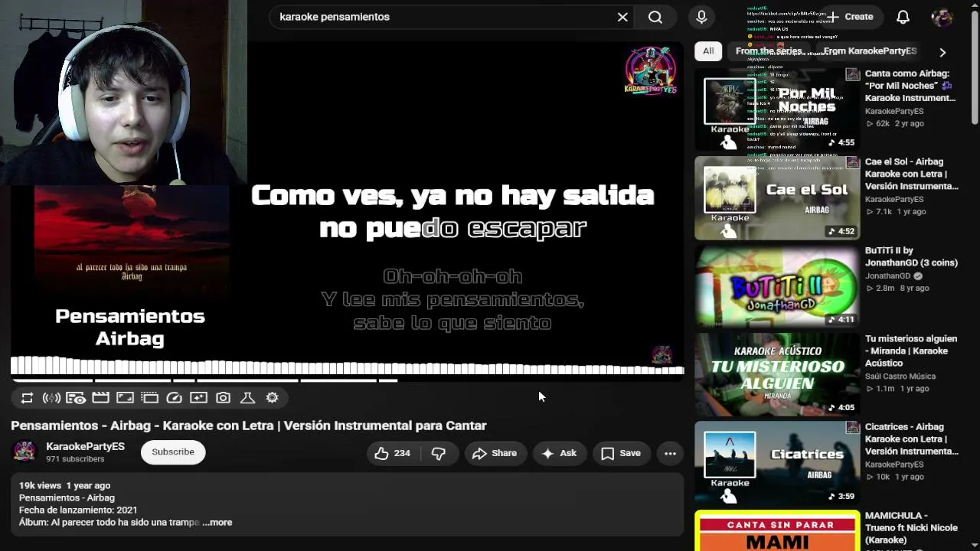Start voice search with the microphone
This screenshot has height=551, width=980.
pos(701,17)
